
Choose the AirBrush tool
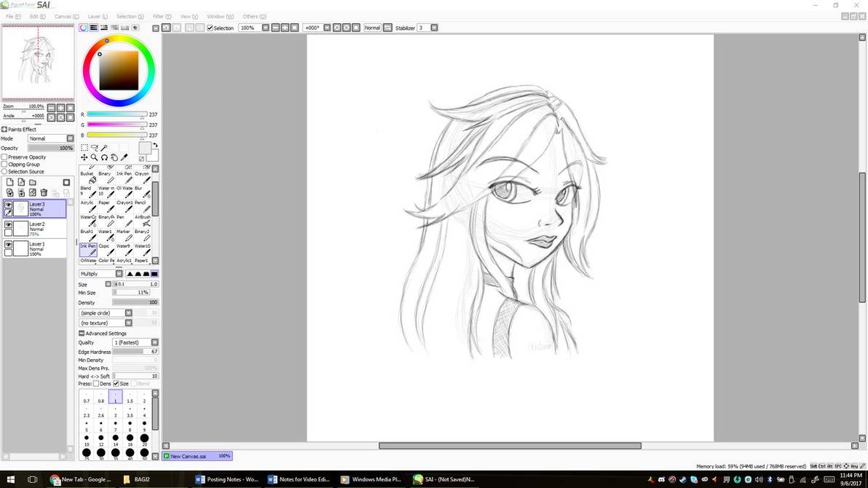(x=143, y=221)
